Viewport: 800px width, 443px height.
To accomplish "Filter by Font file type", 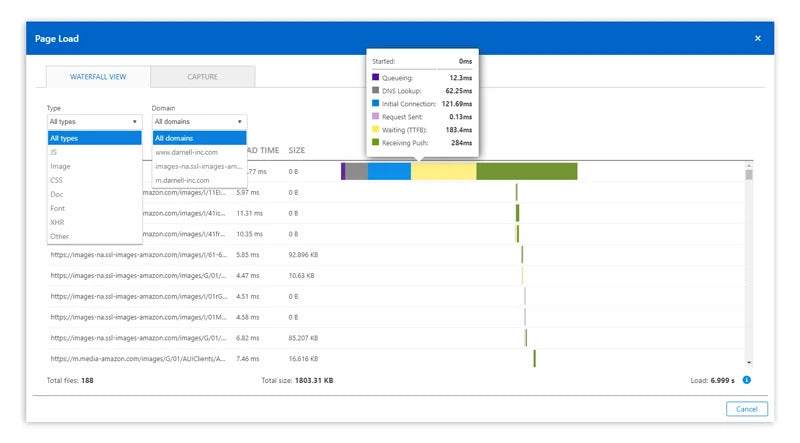I will coord(58,208).
